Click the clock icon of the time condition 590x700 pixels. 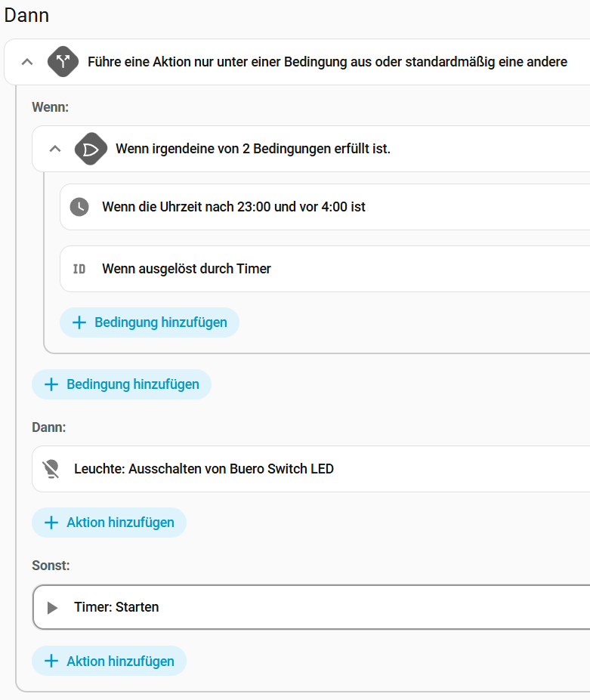click(x=79, y=207)
